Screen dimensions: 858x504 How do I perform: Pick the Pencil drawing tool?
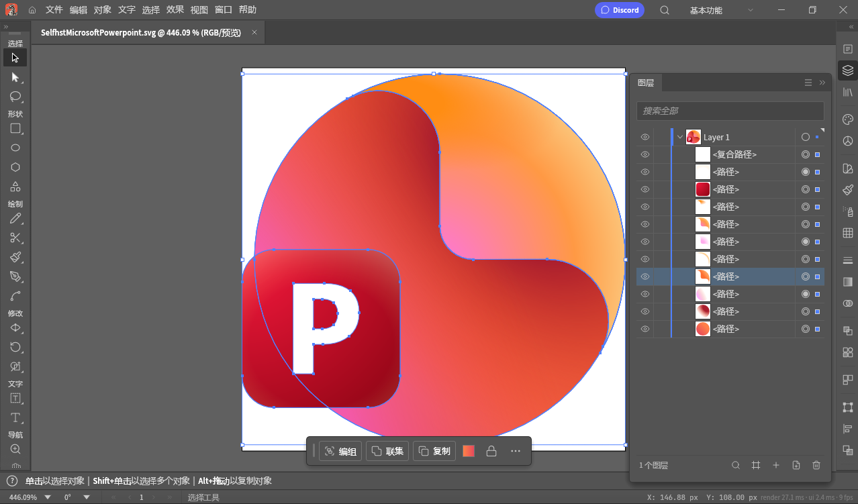pos(15,218)
